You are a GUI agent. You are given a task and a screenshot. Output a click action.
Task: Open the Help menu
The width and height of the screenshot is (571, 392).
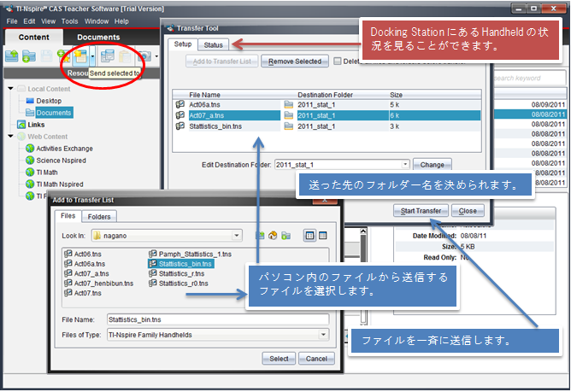point(121,21)
